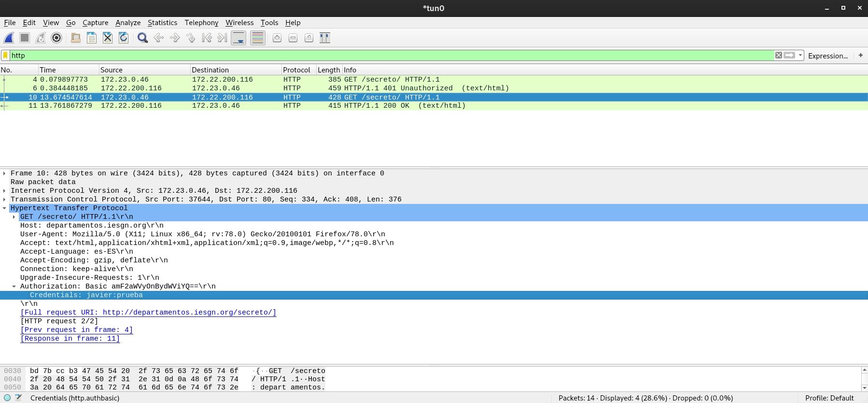This screenshot has height=403, width=868.
Task: Follow the Full request URI link
Action: click(x=148, y=312)
